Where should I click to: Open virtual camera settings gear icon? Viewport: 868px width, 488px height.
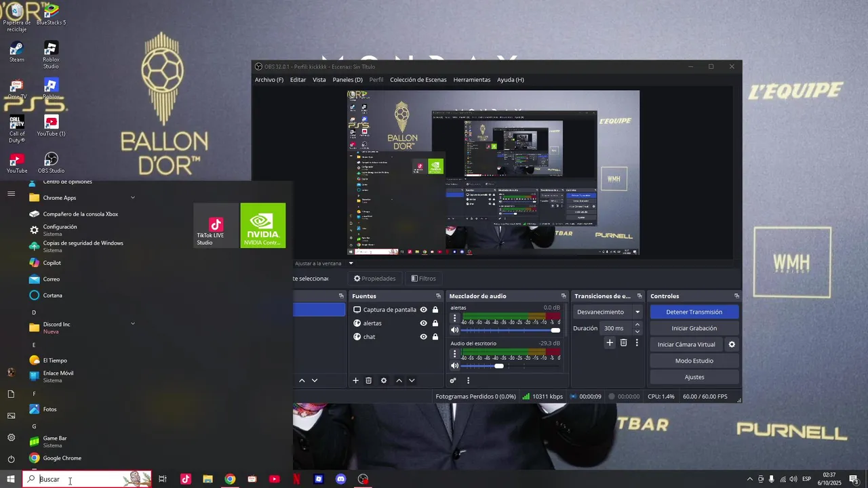click(732, 344)
